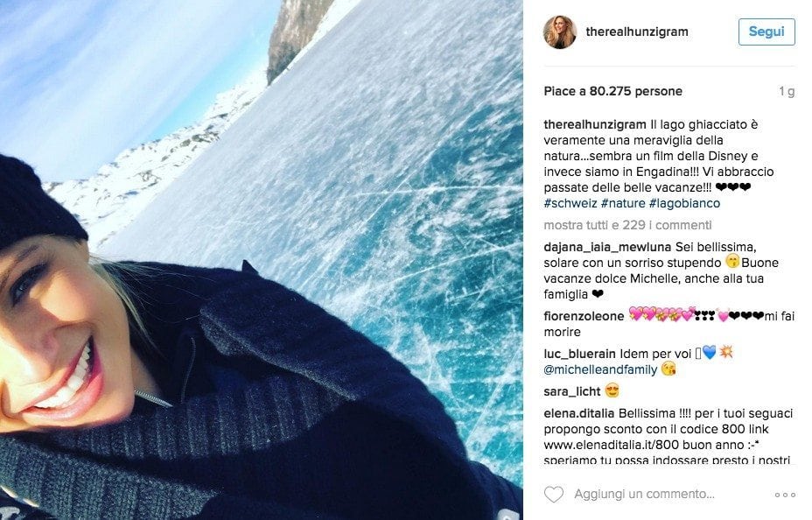Open therealhunzigram profile avatar
This screenshot has height=520, width=812.
point(560,32)
